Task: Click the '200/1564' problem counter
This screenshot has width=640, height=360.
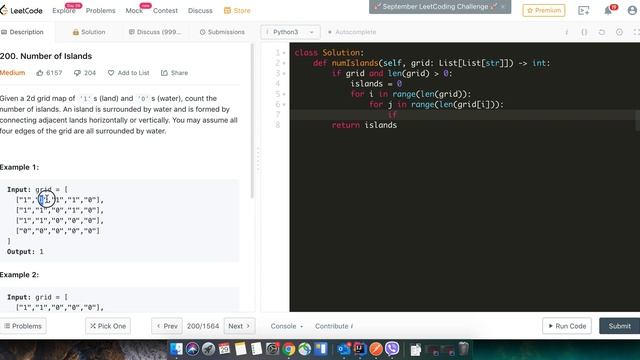Action: click(x=203, y=326)
